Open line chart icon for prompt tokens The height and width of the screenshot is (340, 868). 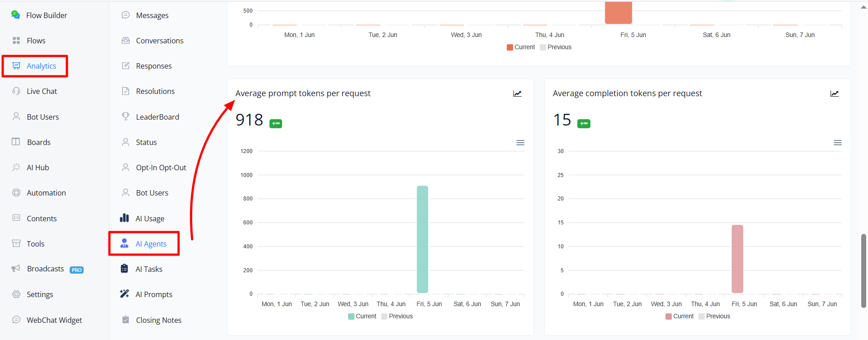[517, 93]
